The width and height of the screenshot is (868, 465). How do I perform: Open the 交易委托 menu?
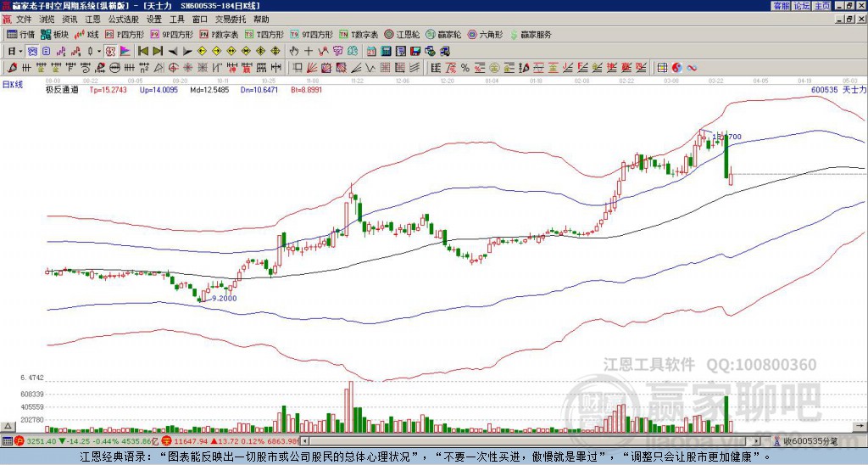[231, 20]
